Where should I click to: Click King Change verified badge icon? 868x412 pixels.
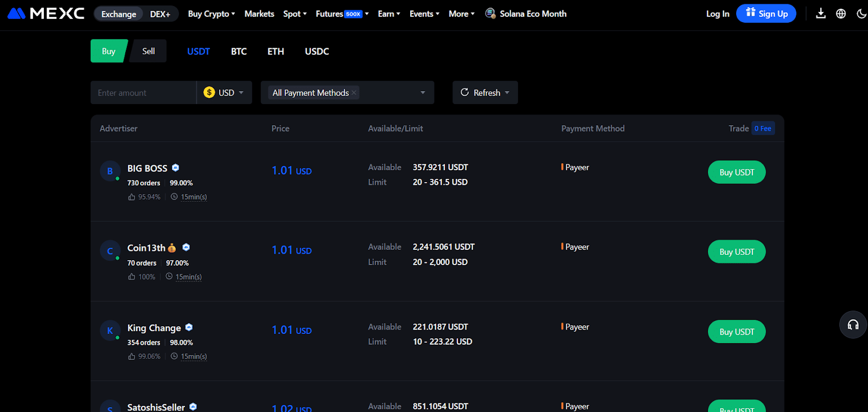(x=189, y=327)
